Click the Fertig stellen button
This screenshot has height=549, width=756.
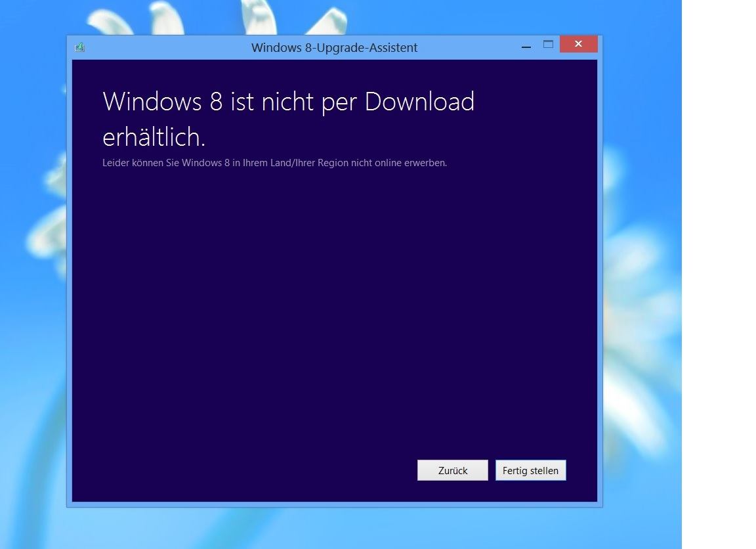pyautogui.click(x=530, y=470)
